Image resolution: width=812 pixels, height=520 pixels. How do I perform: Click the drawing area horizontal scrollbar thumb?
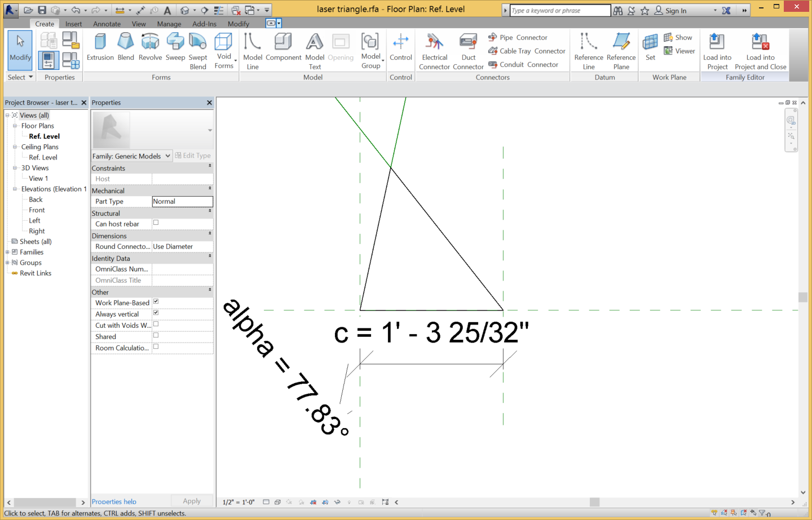[594, 502]
